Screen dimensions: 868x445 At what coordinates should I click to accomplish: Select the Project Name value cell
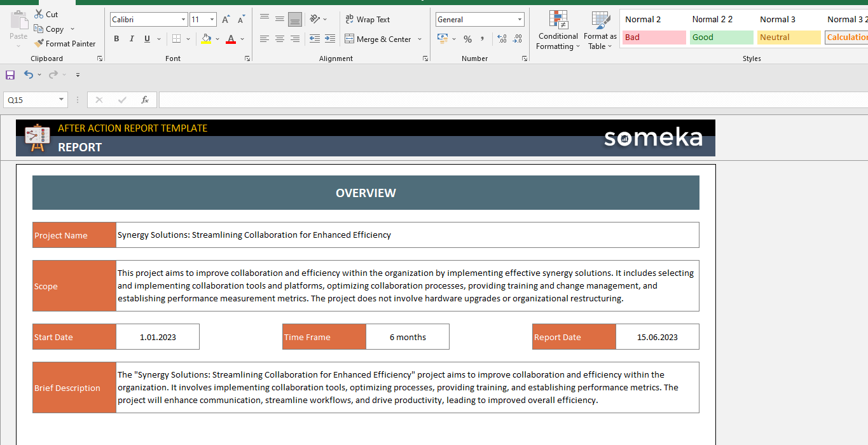[408, 235]
